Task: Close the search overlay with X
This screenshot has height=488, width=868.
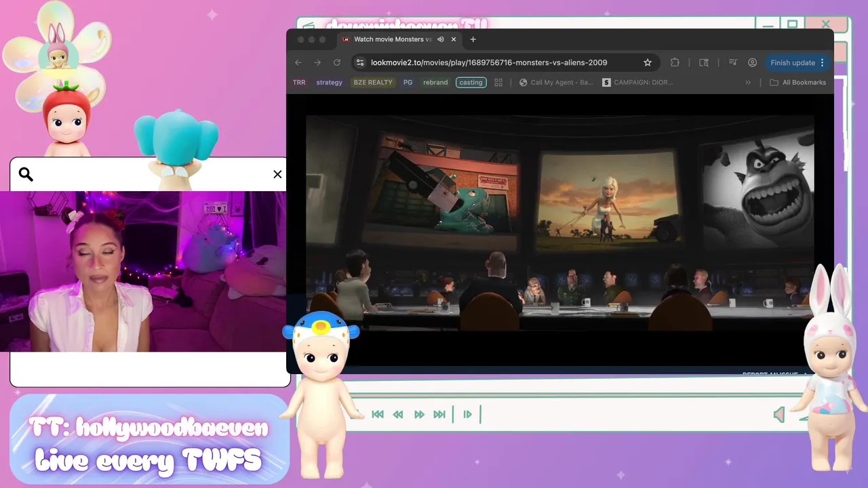Action: point(277,174)
